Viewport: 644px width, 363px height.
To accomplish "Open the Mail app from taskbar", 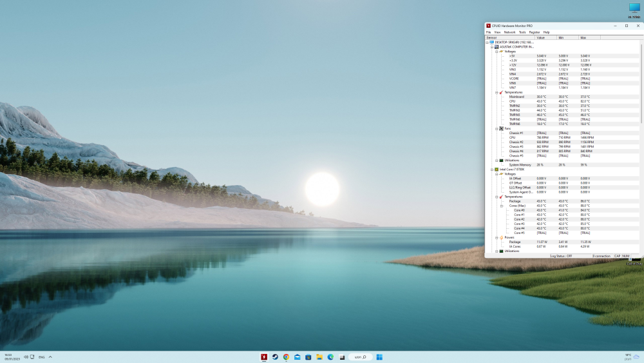I will [298, 357].
